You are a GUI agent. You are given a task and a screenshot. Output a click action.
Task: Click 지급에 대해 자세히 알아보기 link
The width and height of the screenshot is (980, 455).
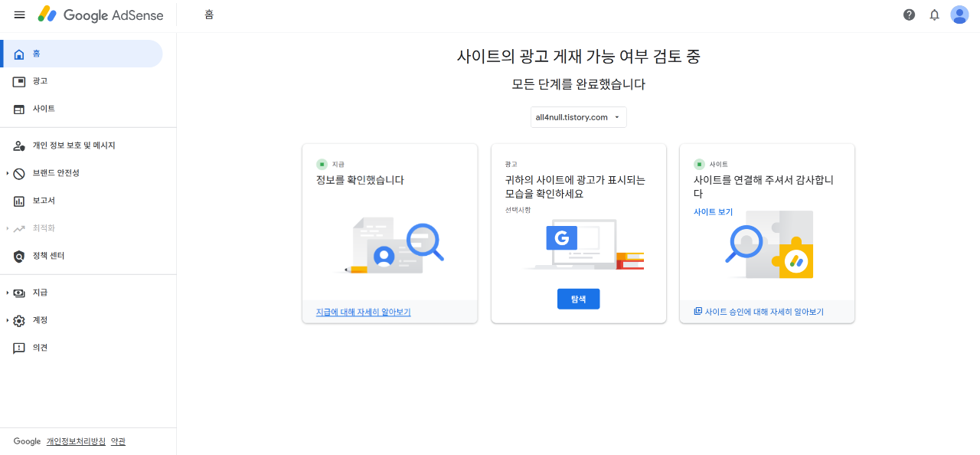coord(365,312)
